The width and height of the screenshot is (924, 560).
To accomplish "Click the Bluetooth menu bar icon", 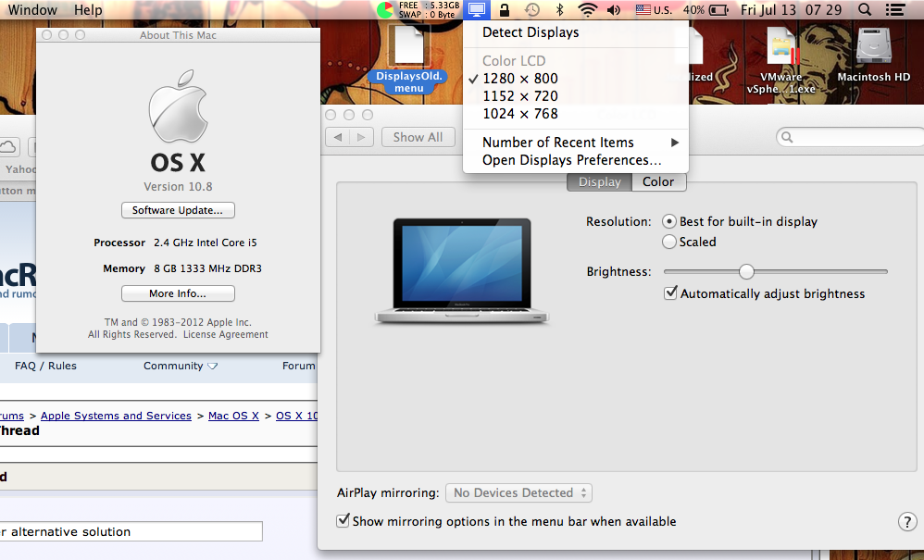I will 560,10.
